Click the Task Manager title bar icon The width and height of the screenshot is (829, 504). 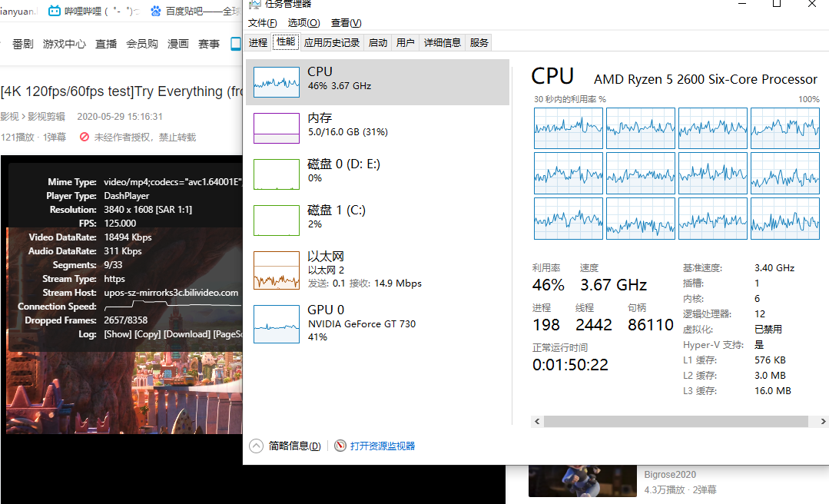pyautogui.click(x=255, y=5)
